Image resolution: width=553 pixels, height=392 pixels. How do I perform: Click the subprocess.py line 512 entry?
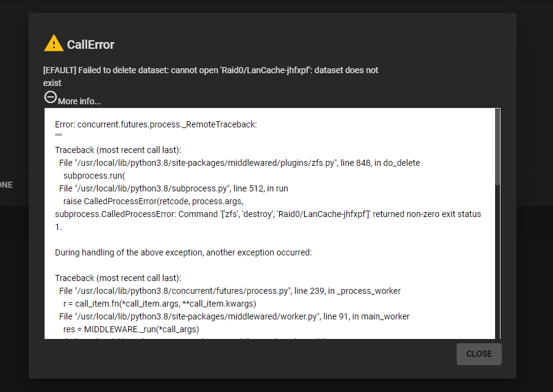tap(173, 188)
